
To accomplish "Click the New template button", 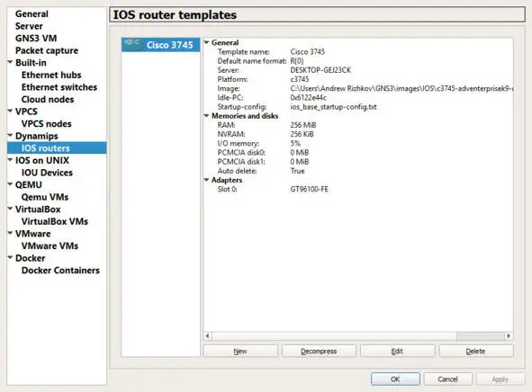I will tap(240, 351).
